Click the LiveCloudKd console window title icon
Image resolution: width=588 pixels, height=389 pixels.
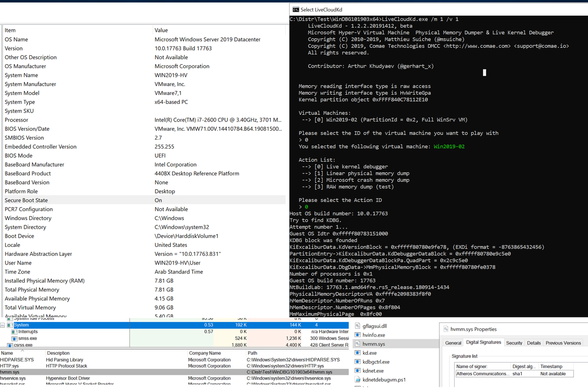tap(295, 10)
